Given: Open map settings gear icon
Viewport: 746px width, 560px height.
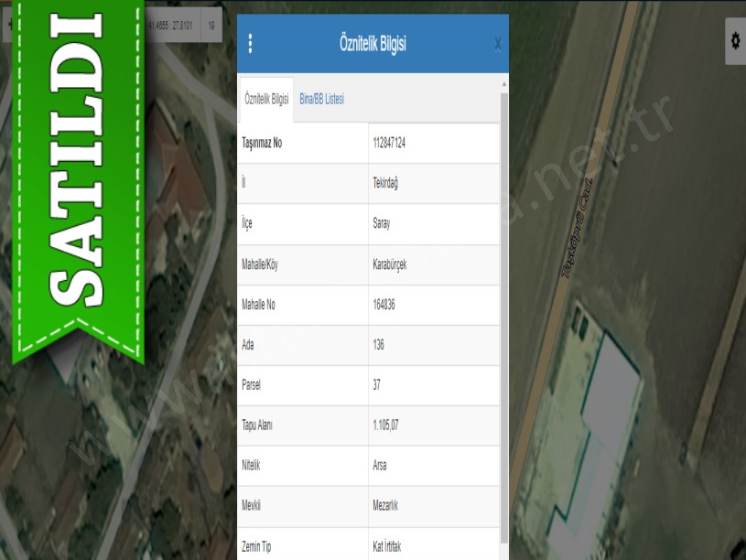Looking at the screenshot, I should [x=734, y=41].
